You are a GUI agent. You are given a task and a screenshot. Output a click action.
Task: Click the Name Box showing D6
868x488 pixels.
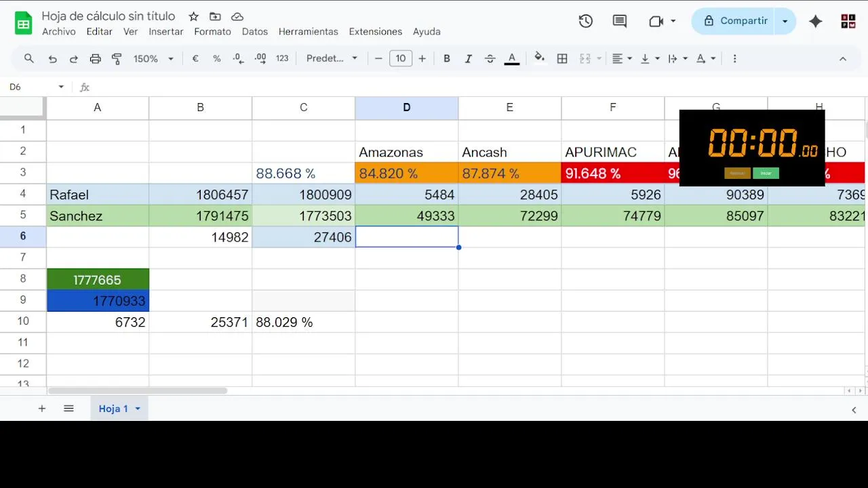coord(31,87)
